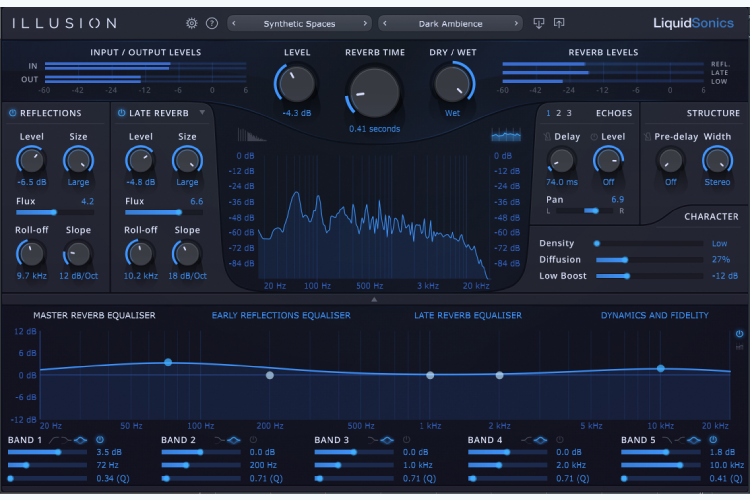This screenshot has width=750, height=500.
Task: Select echo tab 1
Action: coord(548,113)
